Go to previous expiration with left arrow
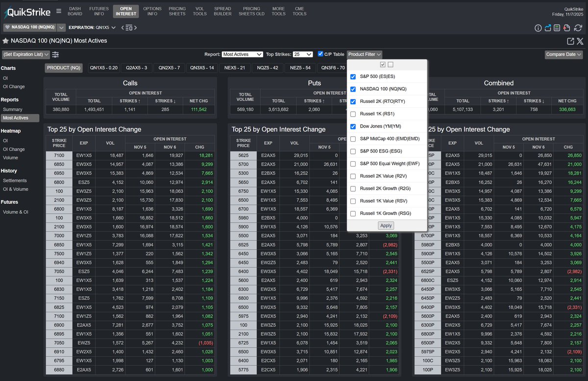 pos(122,27)
